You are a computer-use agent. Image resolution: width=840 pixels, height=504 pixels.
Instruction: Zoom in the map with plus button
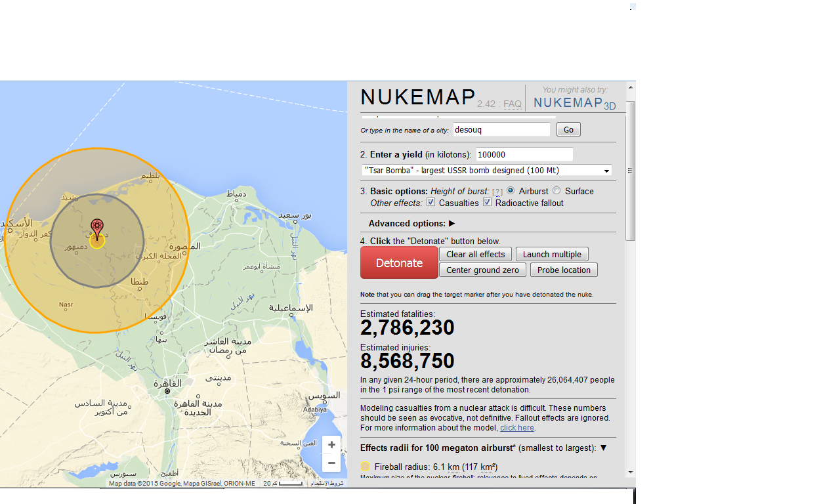[331, 445]
